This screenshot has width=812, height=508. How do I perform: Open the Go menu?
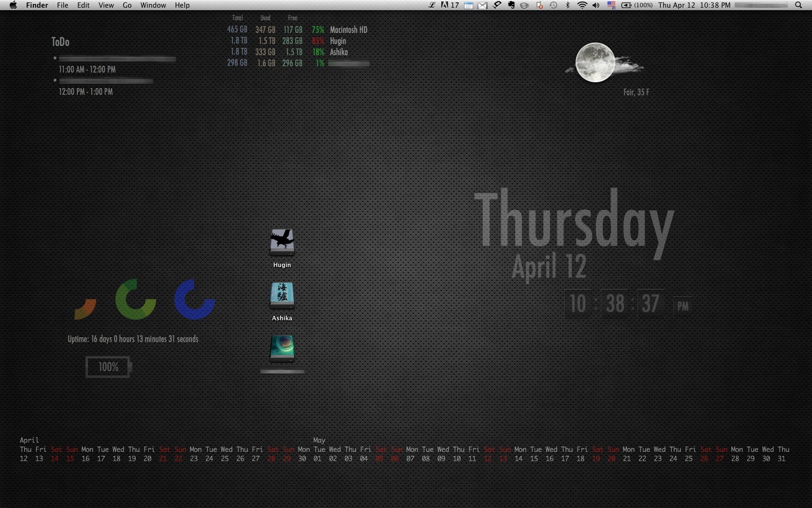127,5
